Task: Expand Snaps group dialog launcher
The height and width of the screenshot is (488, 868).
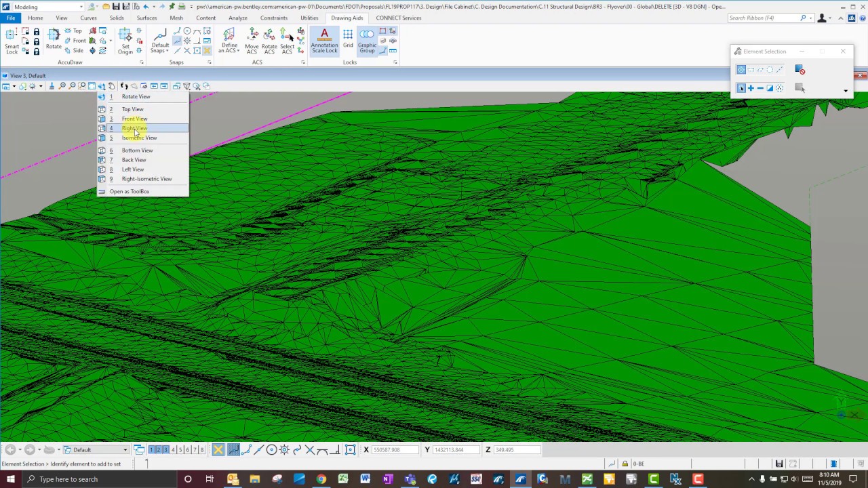Action: pos(209,62)
